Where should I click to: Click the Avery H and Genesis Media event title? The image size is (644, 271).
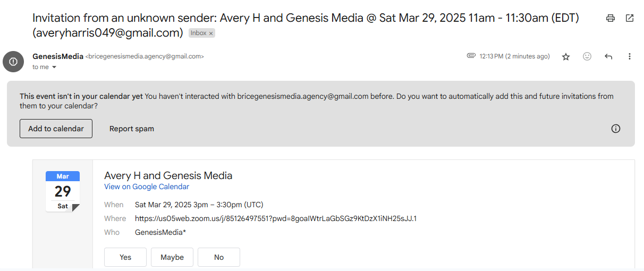[x=168, y=175]
